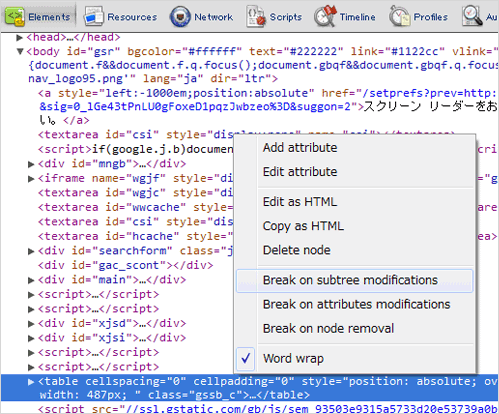Screen dimensions: 499x414
Task: Select the Scripts panel icon
Action: click(256, 16)
